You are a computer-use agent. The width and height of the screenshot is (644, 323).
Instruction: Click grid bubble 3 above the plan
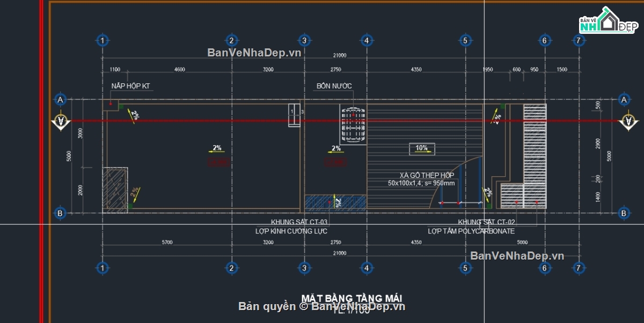304,40
